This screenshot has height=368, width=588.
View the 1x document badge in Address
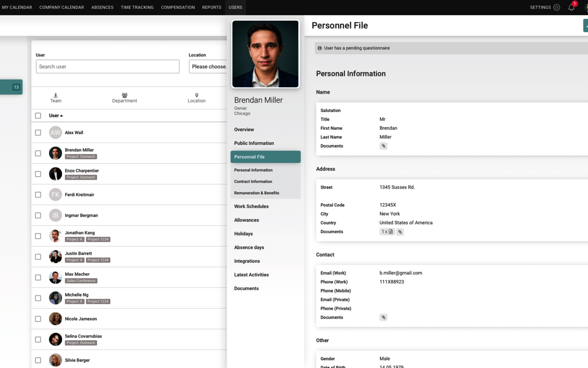pos(387,232)
